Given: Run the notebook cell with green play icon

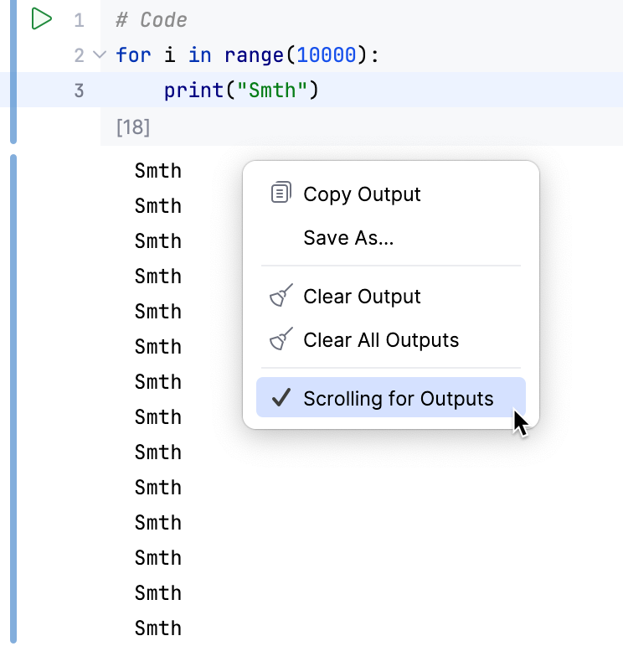Looking at the screenshot, I should 40,19.
